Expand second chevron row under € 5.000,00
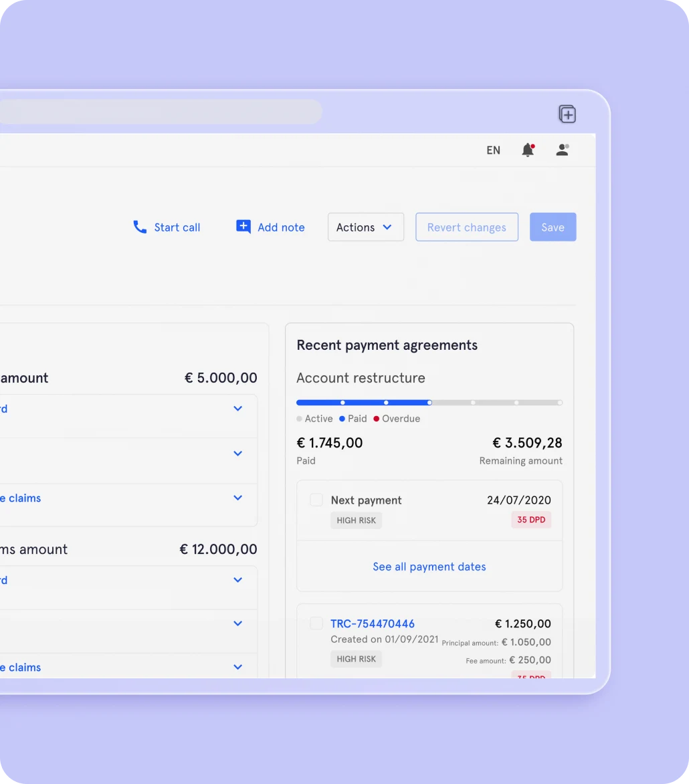Image resolution: width=689 pixels, height=784 pixels. [237, 454]
